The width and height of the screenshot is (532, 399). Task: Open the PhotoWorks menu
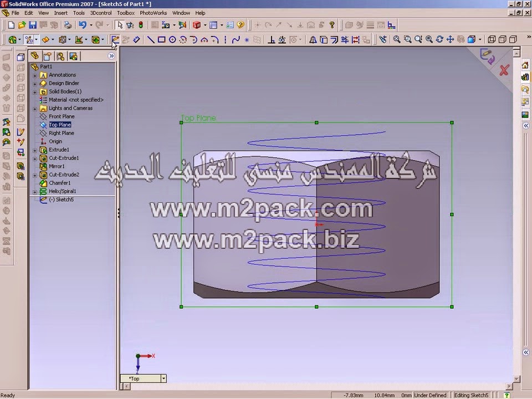coord(154,13)
